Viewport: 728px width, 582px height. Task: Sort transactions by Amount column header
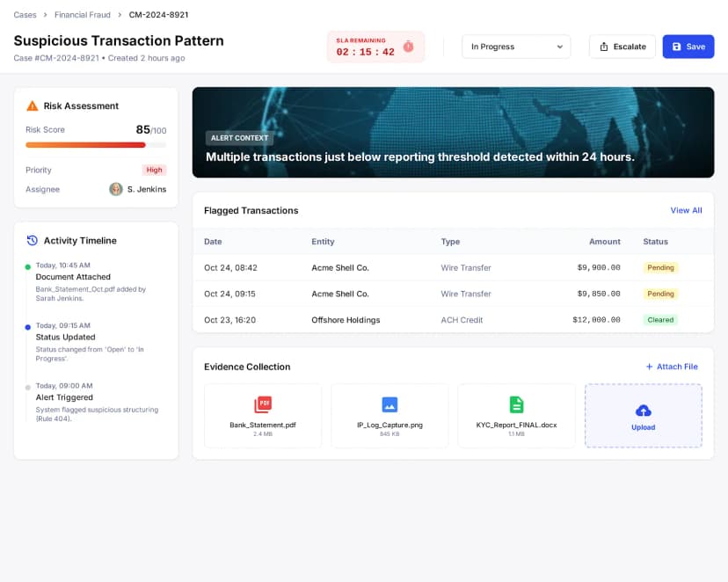click(604, 242)
